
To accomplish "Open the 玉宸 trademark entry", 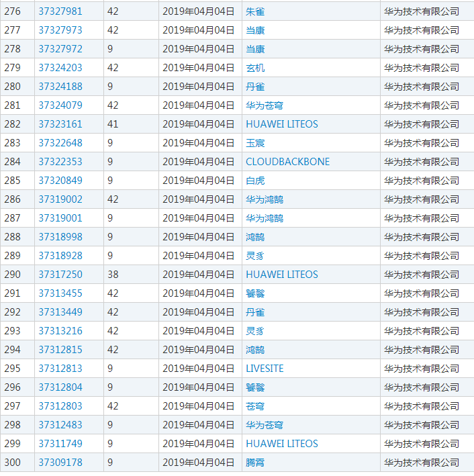I will pos(255,143).
